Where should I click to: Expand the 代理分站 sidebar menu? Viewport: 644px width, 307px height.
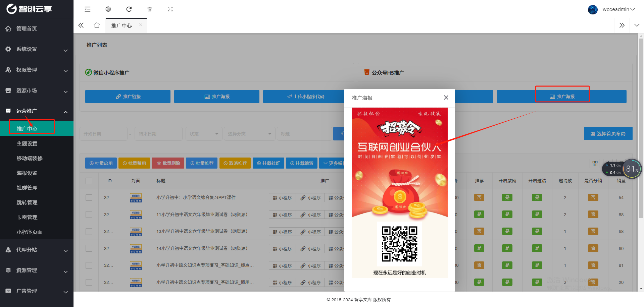click(37, 250)
